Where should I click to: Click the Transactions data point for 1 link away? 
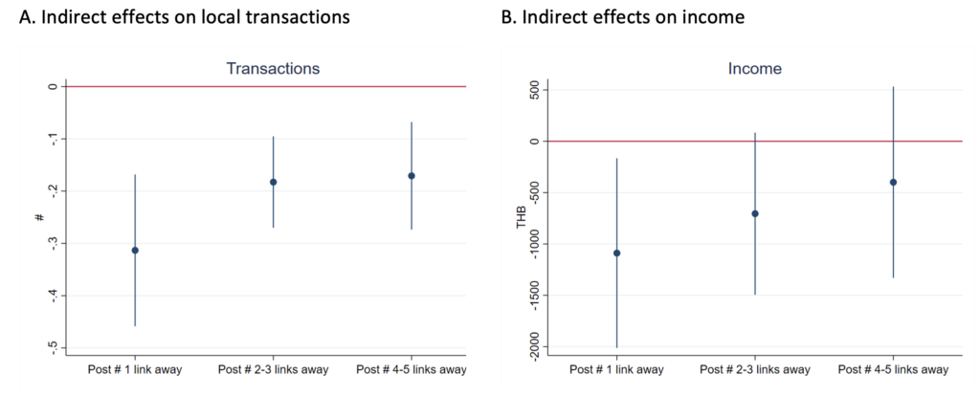[x=135, y=251]
